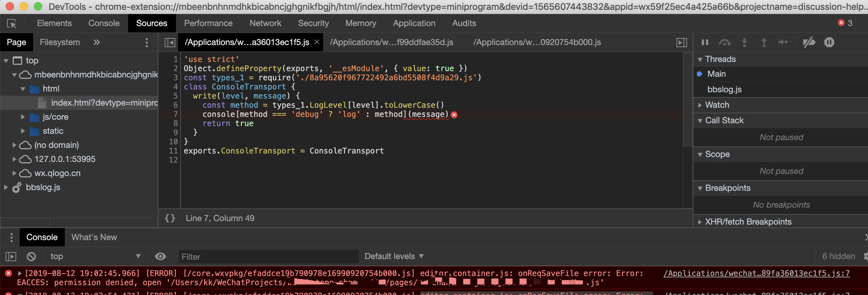868x295 pixels.
Task: Open the live expression eye icon
Action: pyautogui.click(x=161, y=257)
